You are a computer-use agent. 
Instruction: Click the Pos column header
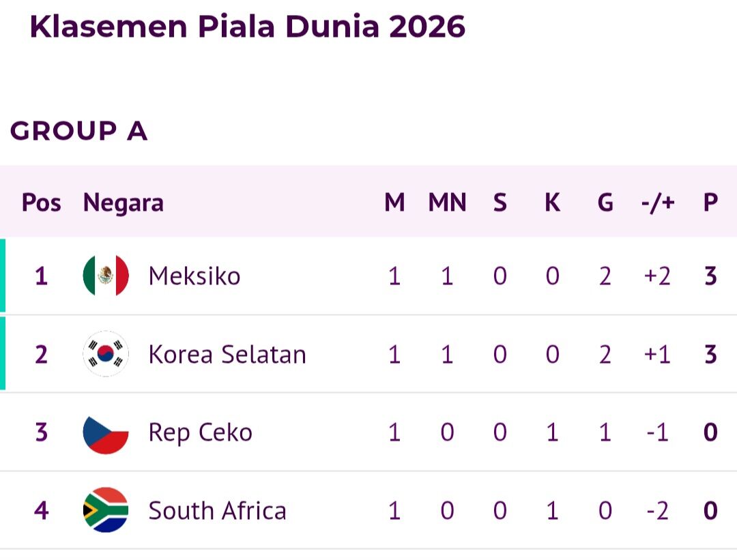click(x=42, y=203)
